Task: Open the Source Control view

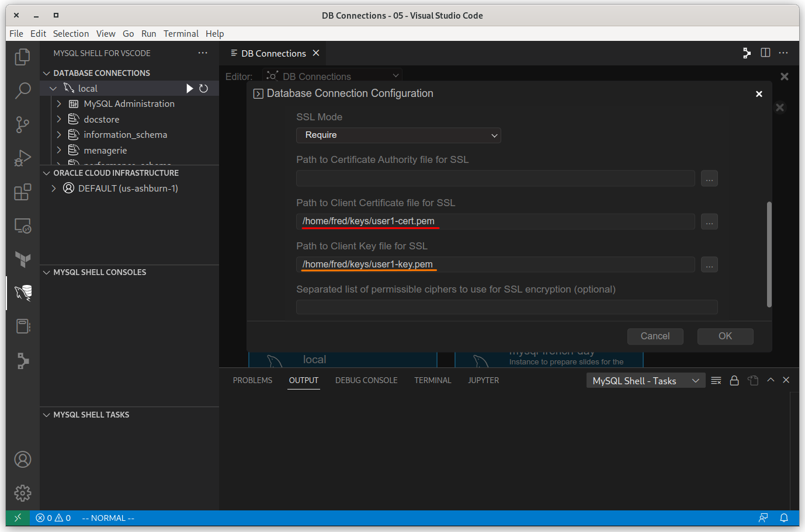Action: (22, 124)
